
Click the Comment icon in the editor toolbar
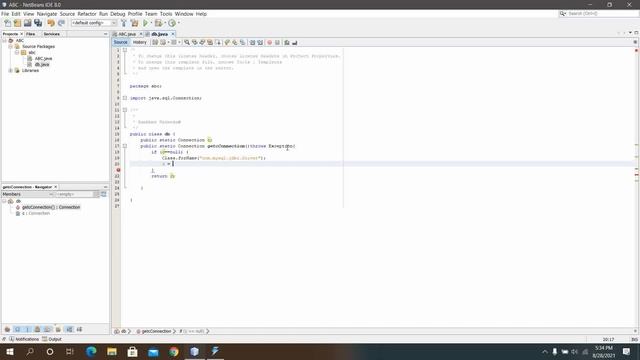287,42
